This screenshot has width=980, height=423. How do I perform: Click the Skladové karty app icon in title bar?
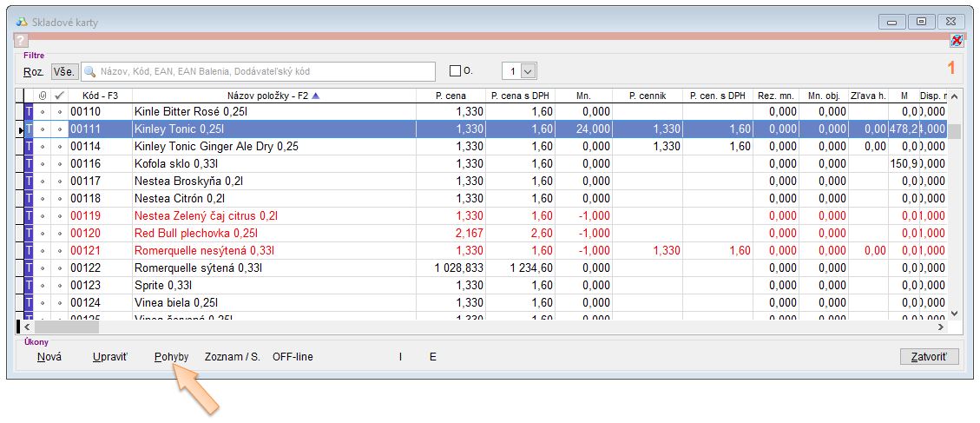tap(21, 22)
